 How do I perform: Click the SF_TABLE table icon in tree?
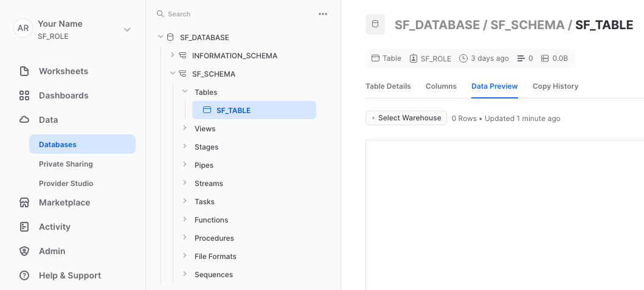click(207, 110)
